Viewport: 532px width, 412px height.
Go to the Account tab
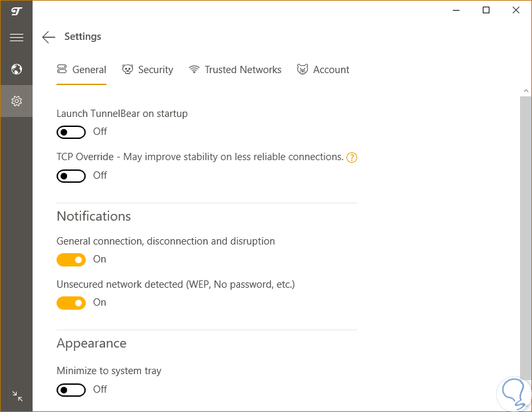pos(331,70)
